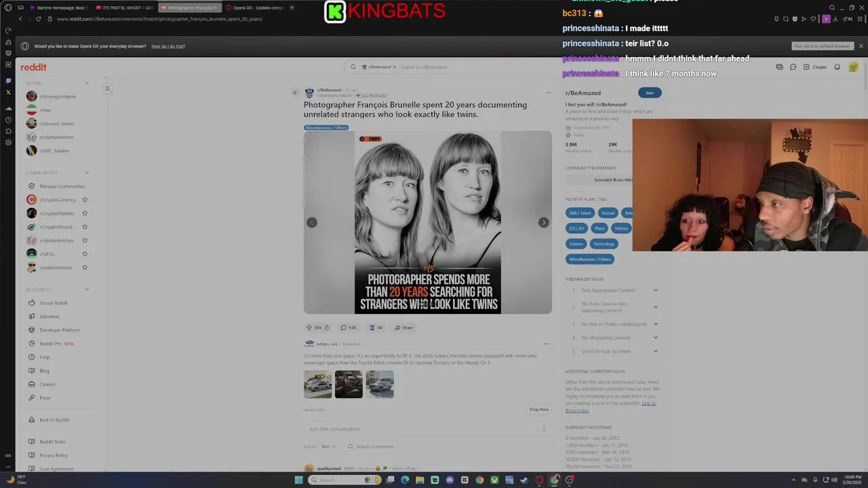Open the history clock icon in Opera sidebar
Image resolution: width=868 pixels, height=488 pixels.
point(8,120)
